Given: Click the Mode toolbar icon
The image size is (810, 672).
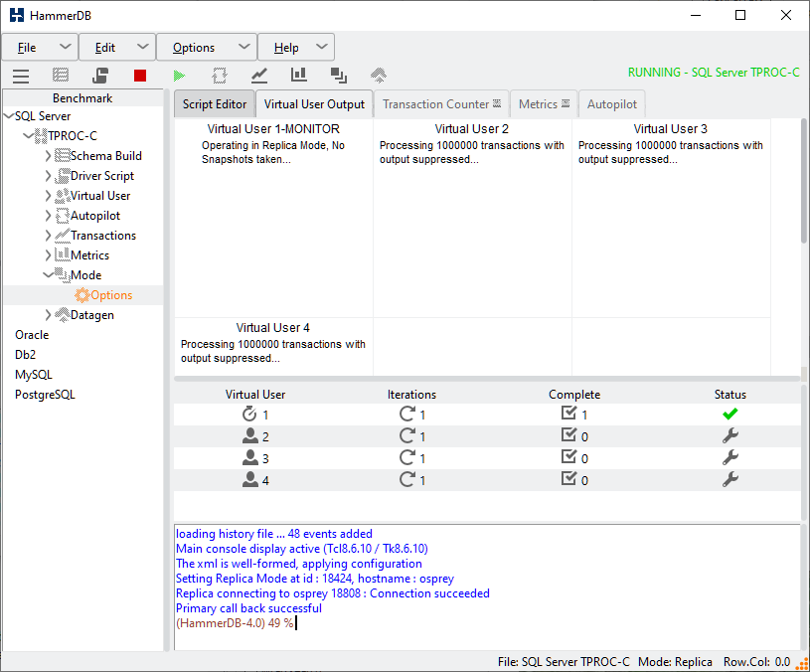Looking at the screenshot, I should click(338, 76).
